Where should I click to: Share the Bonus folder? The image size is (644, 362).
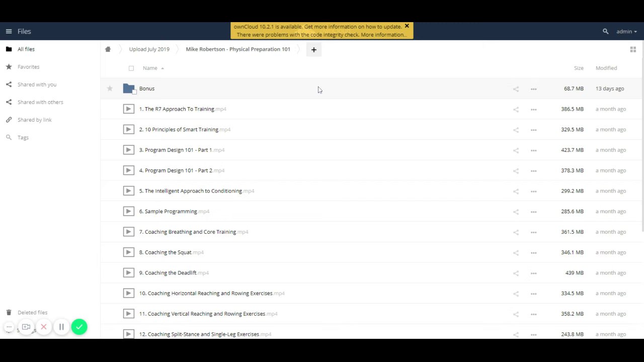(516, 89)
